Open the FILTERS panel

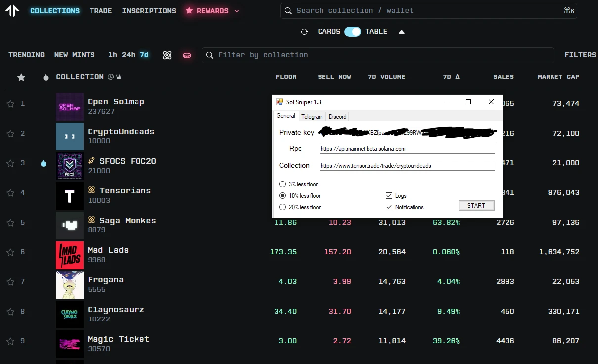tap(580, 55)
